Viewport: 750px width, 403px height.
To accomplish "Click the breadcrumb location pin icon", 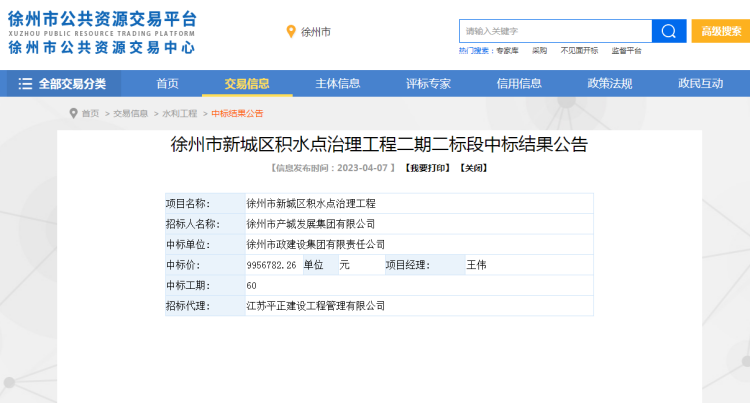I will (73, 113).
